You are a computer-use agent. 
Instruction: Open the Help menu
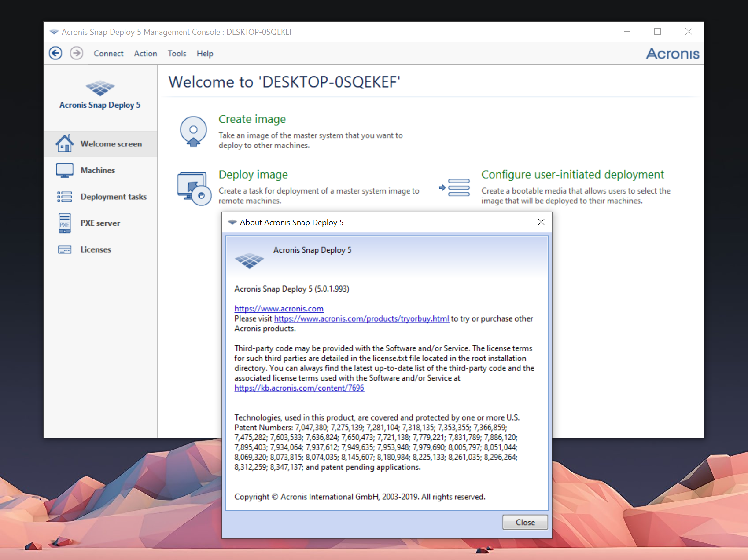205,54
